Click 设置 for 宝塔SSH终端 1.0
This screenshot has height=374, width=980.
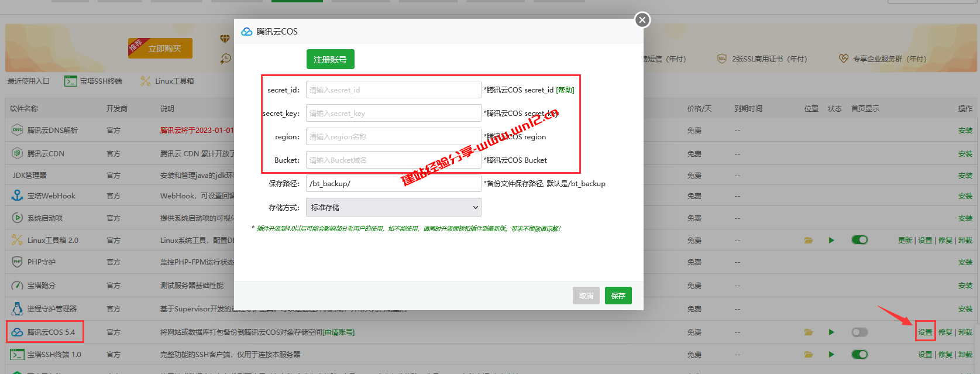pos(925,354)
